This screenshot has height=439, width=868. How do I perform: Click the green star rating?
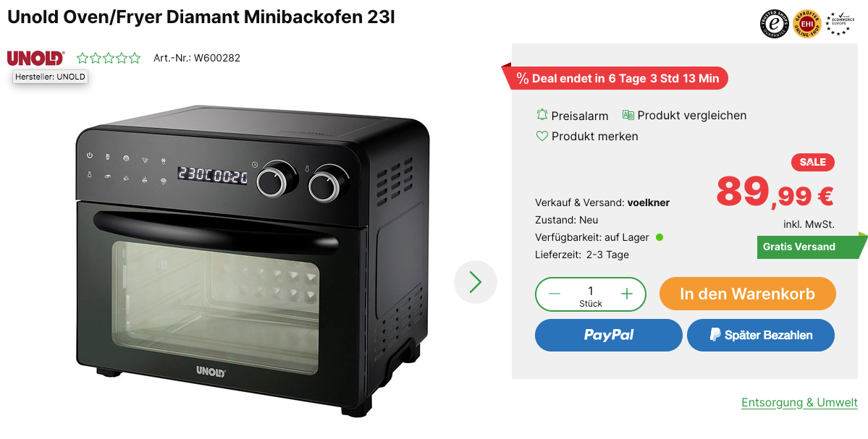tap(109, 58)
